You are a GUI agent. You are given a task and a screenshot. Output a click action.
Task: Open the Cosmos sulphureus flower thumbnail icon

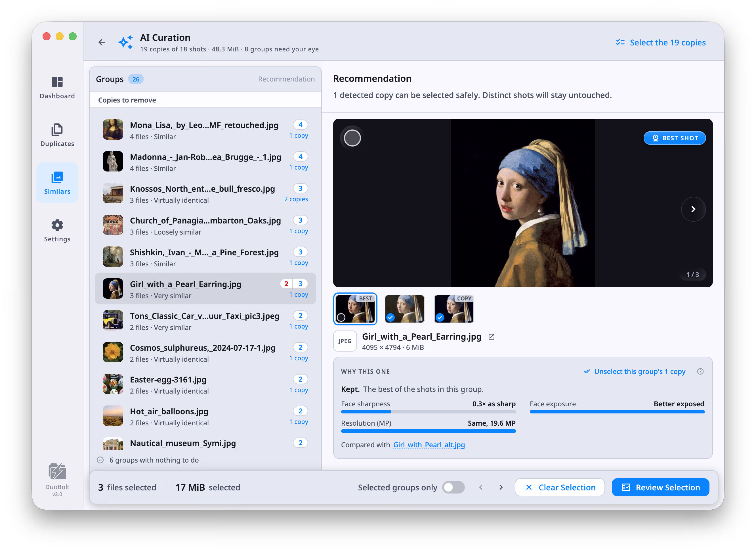click(113, 352)
